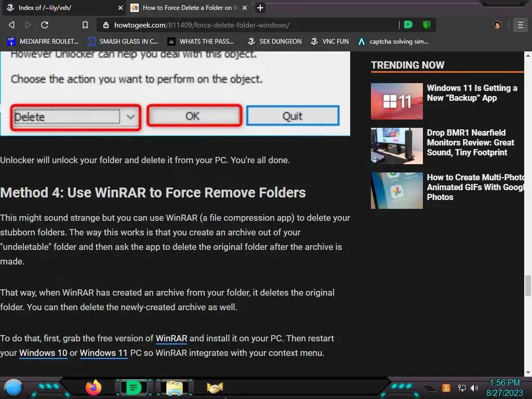Open the browser hamburger menu
This screenshot has height=399, width=532.
(520, 25)
